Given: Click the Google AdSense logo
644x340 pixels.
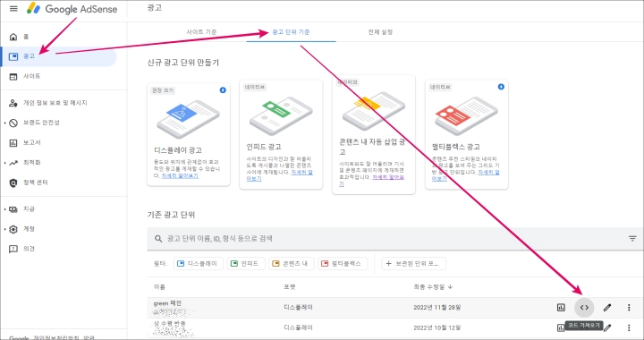Looking at the screenshot, I should tap(72, 9).
